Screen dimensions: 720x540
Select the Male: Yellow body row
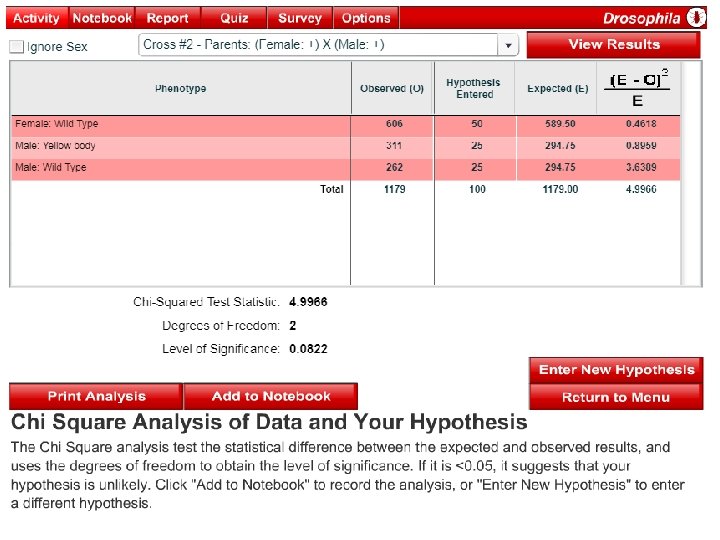pos(345,146)
